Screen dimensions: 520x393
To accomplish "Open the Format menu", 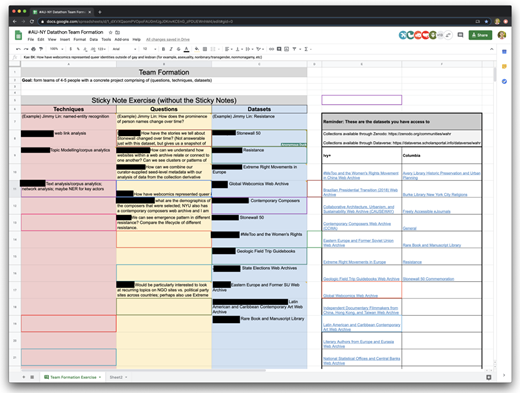I will click(x=80, y=39).
